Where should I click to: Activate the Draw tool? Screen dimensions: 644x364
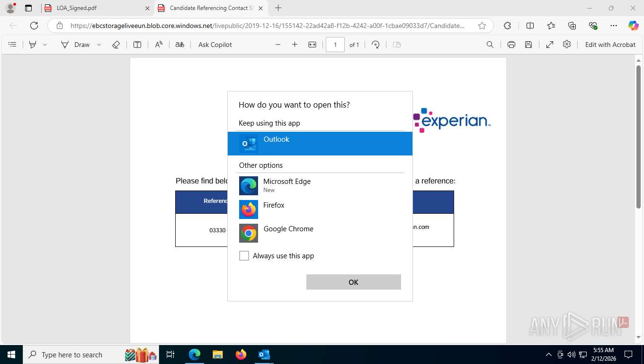(75, 45)
